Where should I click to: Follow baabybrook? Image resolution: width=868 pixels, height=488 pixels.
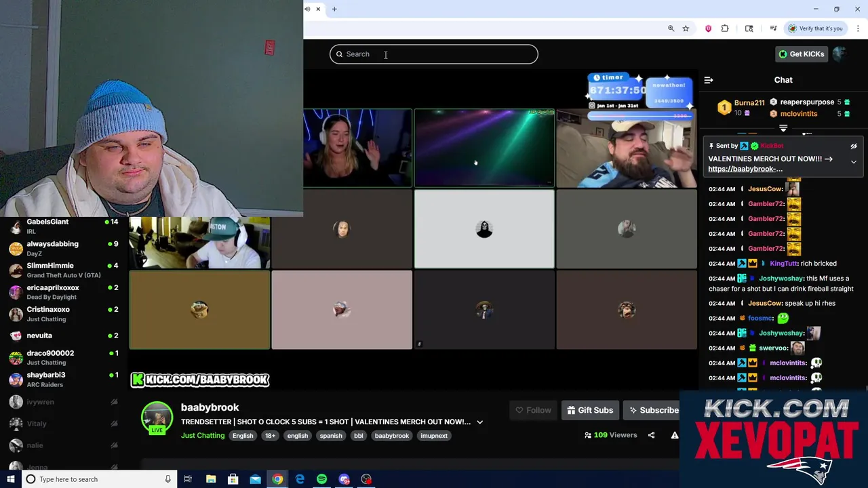click(x=533, y=410)
